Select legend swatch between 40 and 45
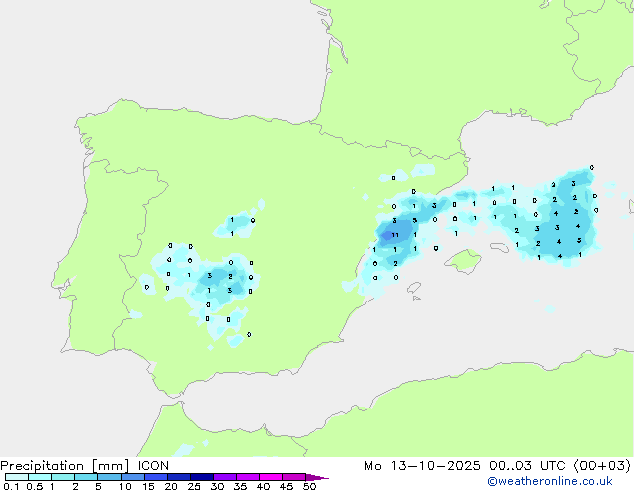The width and height of the screenshot is (634, 490). (271, 477)
